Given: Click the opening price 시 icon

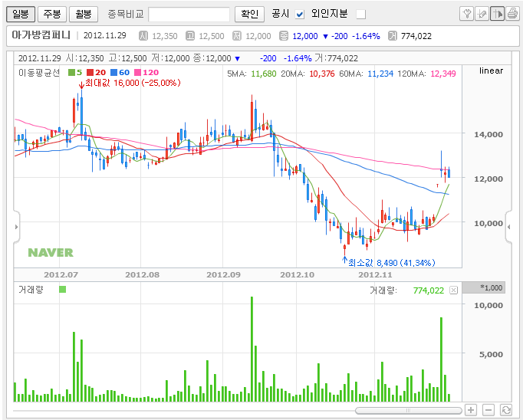Looking at the screenshot, I should pyautogui.click(x=143, y=36).
